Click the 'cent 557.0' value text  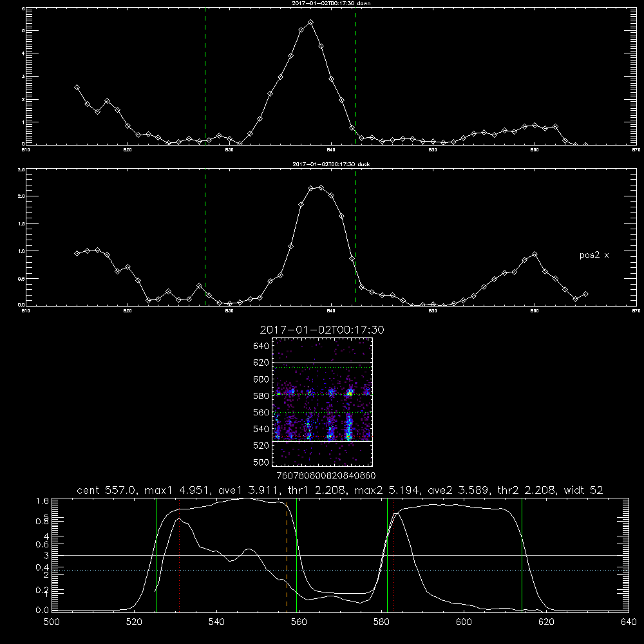106,490
